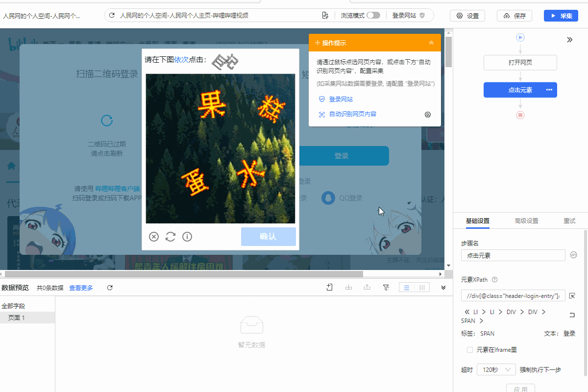Screen dimensions: 588x392
Task: Toggle the 浏览模式 switch
Action: (373, 16)
